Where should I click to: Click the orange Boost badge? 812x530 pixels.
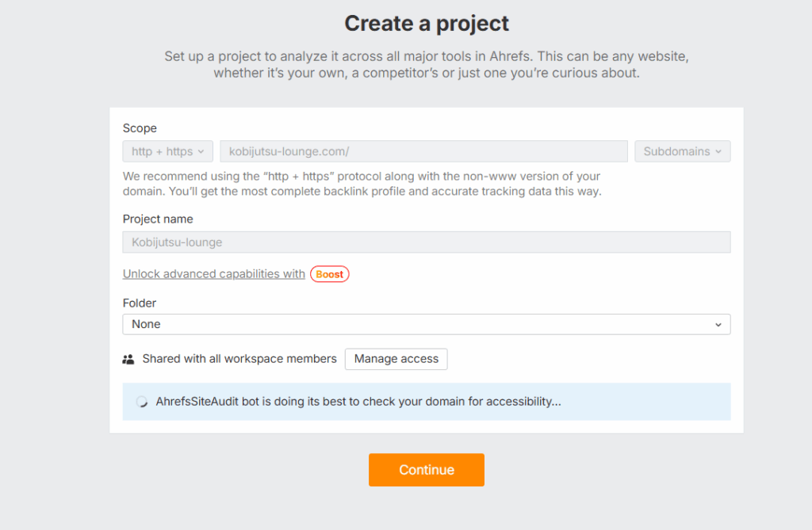pyautogui.click(x=329, y=274)
